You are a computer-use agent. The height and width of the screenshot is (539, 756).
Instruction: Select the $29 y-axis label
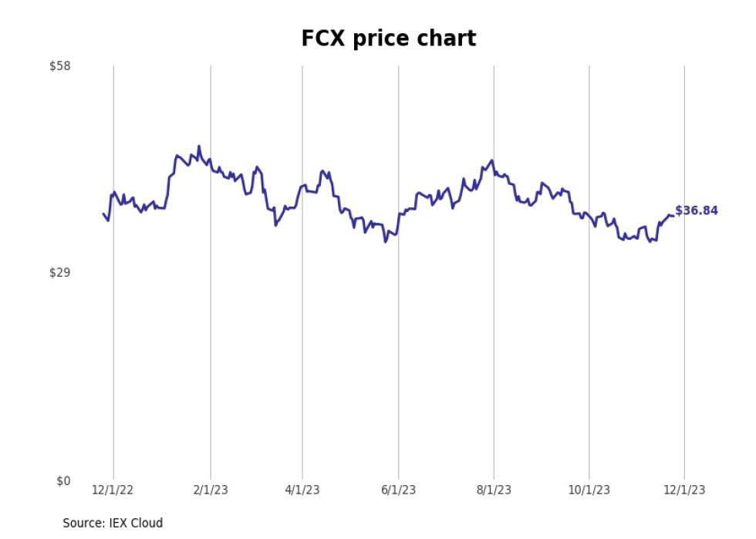click(60, 273)
